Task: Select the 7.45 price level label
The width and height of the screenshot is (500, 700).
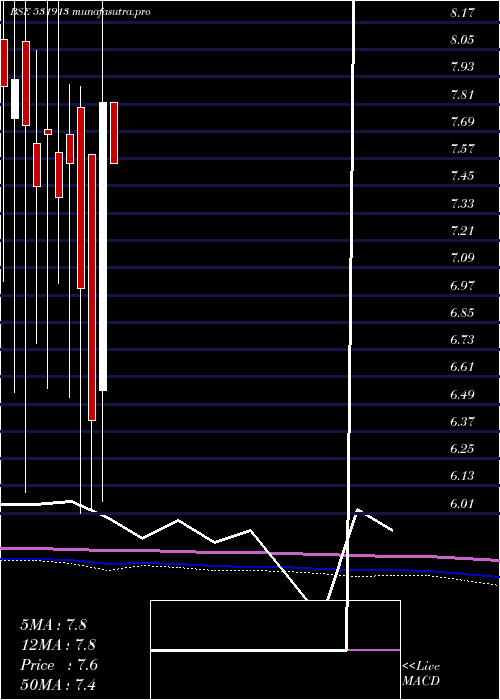Action: 462,176
